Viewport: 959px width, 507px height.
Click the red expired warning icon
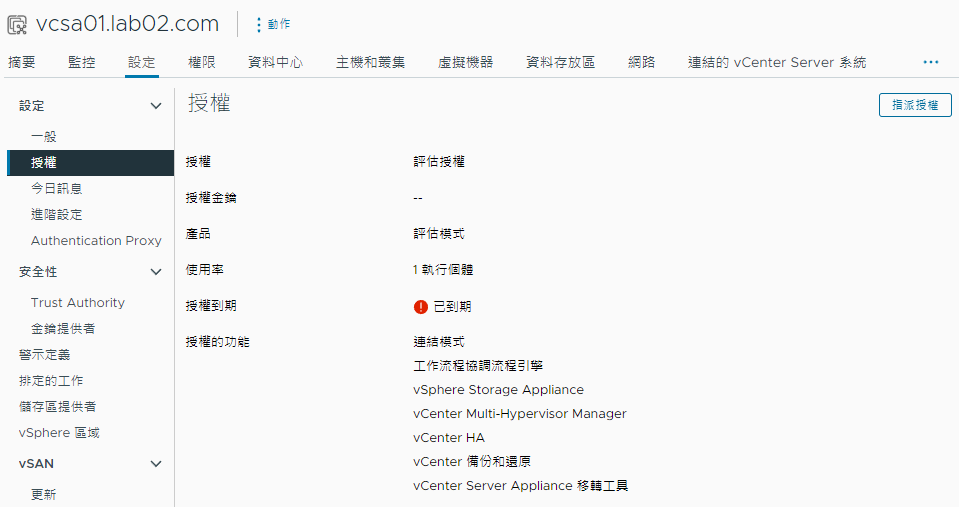point(421,306)
